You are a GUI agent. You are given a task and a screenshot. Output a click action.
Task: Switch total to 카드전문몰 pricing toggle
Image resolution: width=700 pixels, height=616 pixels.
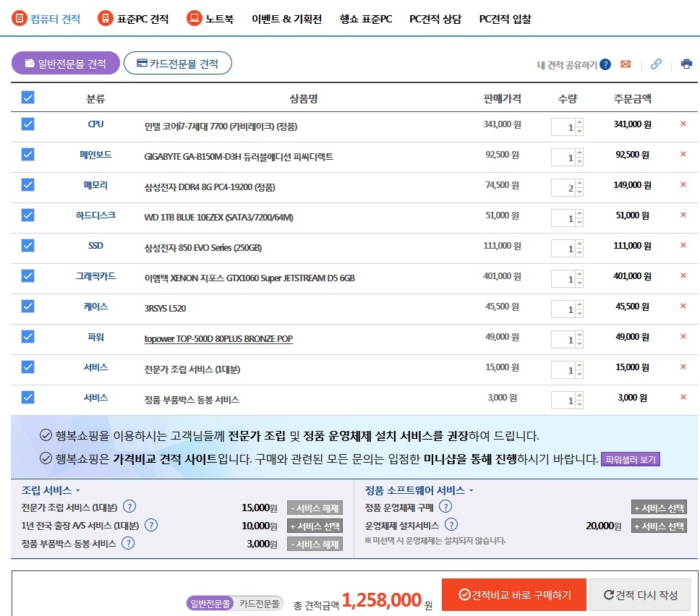(x=260, y=603)
